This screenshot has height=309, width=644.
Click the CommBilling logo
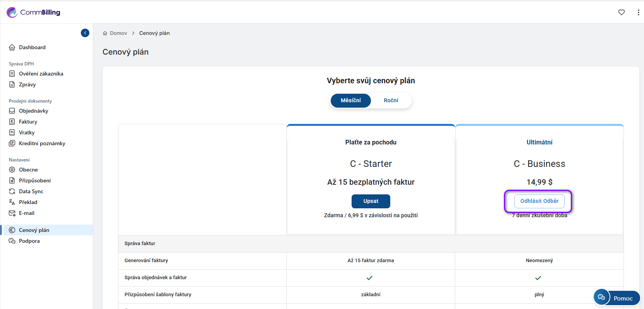[34, 12]
